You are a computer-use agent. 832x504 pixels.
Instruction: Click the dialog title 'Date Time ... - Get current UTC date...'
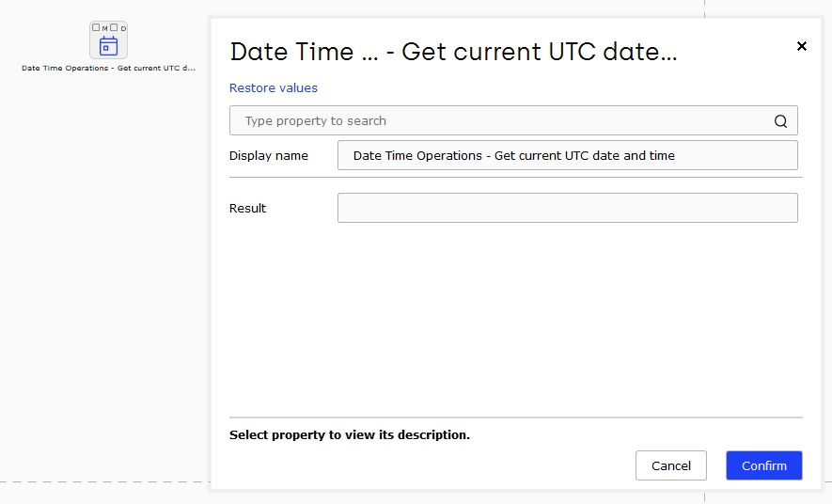click(453, 52)
